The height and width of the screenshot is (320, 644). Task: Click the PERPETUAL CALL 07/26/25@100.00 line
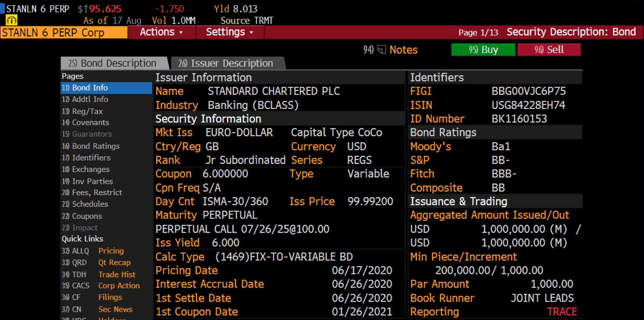[x=242, y=229]
